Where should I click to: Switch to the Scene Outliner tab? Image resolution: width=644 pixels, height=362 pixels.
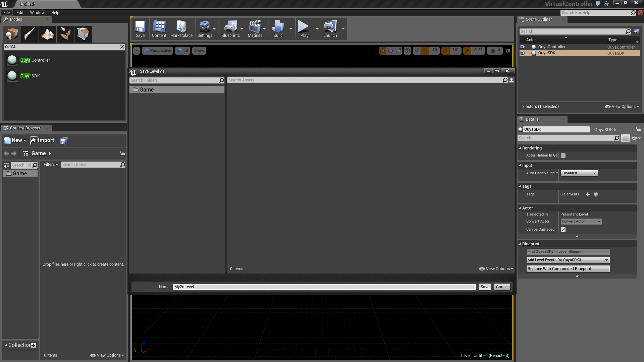(538, 19)
